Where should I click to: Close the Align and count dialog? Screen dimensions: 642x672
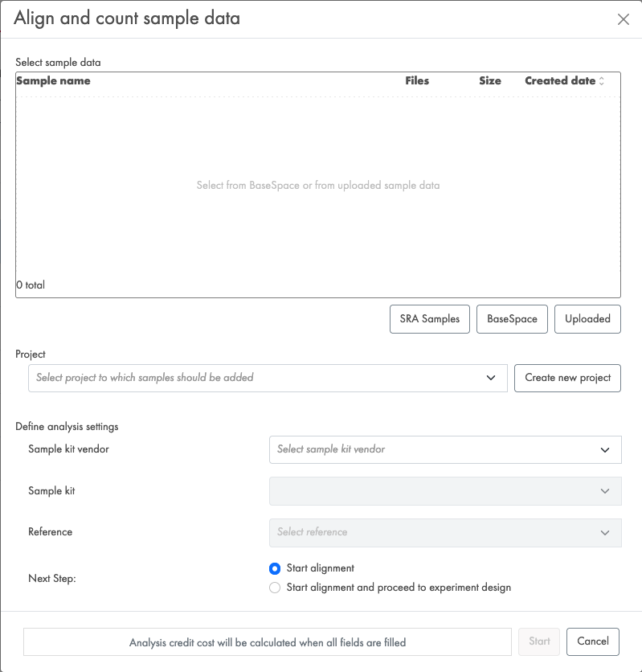(624, 18)
